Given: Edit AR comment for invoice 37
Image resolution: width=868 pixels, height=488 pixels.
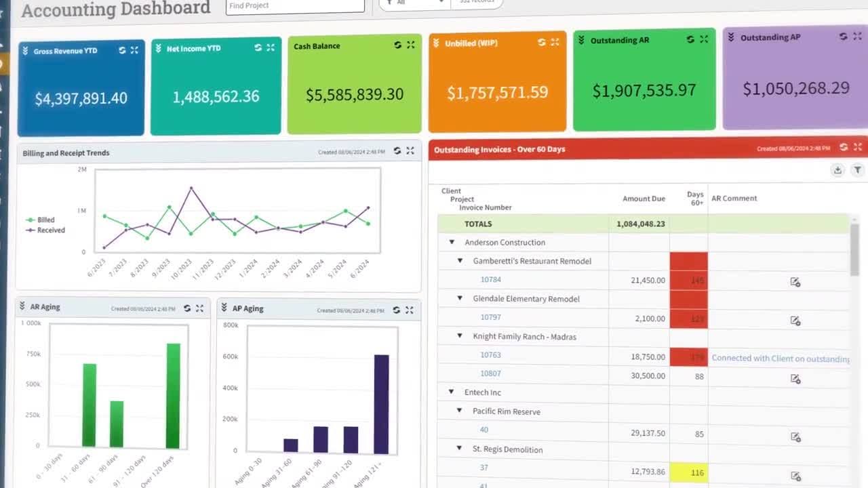Looking at the screenshot, I should (x=795, y=476).
